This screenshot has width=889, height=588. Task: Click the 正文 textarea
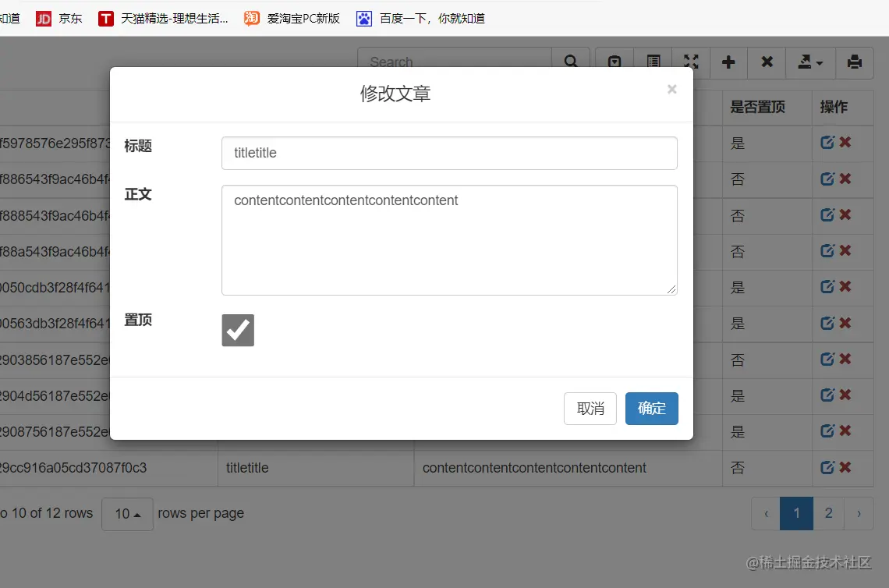click(449, 240)
